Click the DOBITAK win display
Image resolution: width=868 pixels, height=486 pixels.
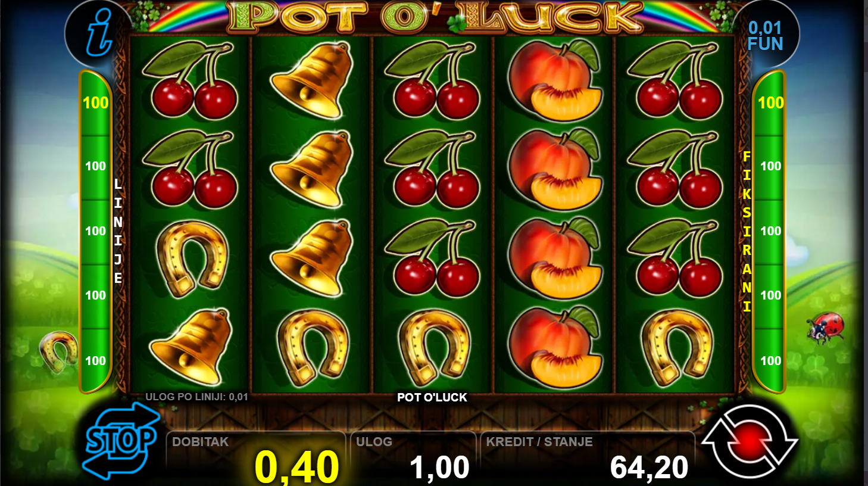click(x=255, y=457)
